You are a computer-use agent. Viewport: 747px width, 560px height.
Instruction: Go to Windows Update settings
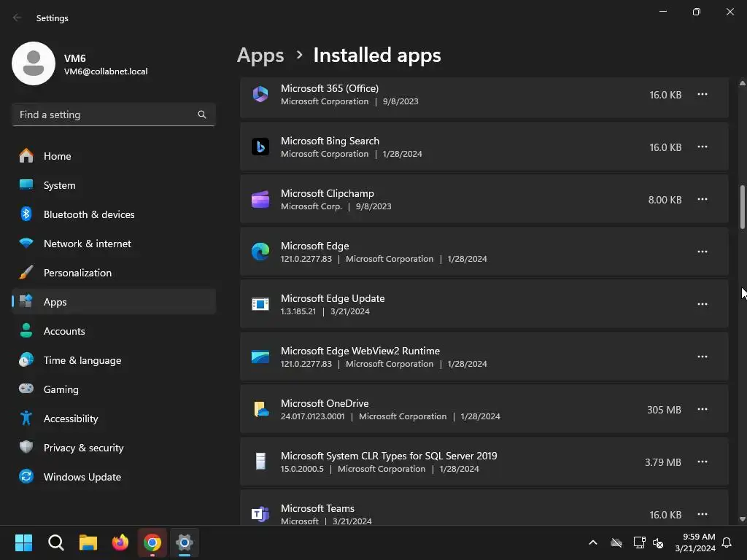coord(82,477)
